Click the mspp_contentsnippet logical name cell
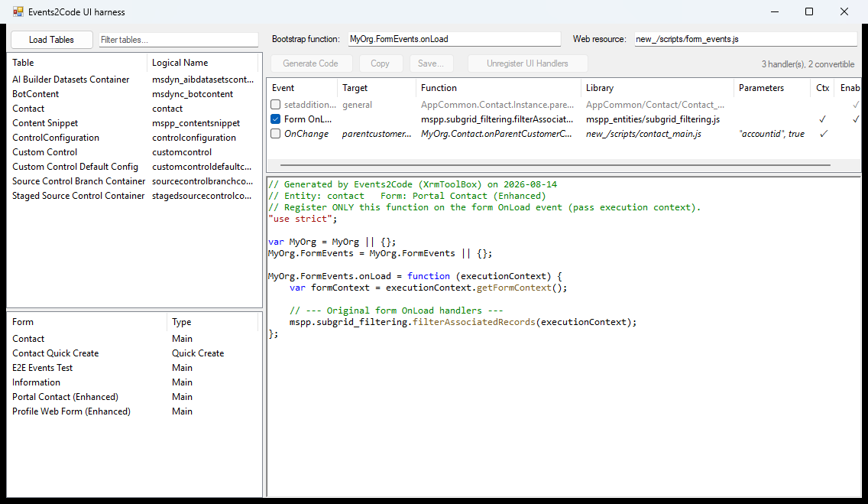This screenshot has width=868, height=504. pos(196,123)
